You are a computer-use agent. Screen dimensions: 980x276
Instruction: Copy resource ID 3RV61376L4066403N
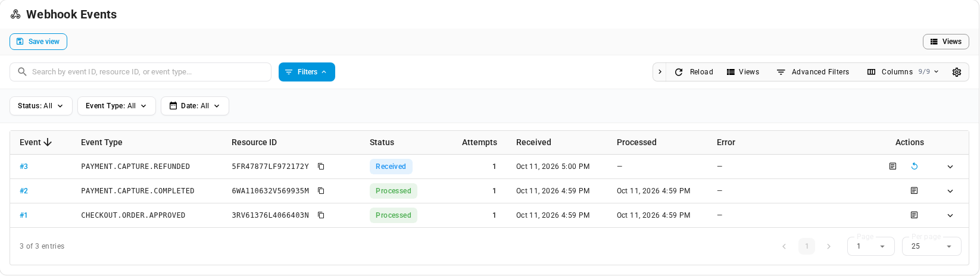(321, 215)
